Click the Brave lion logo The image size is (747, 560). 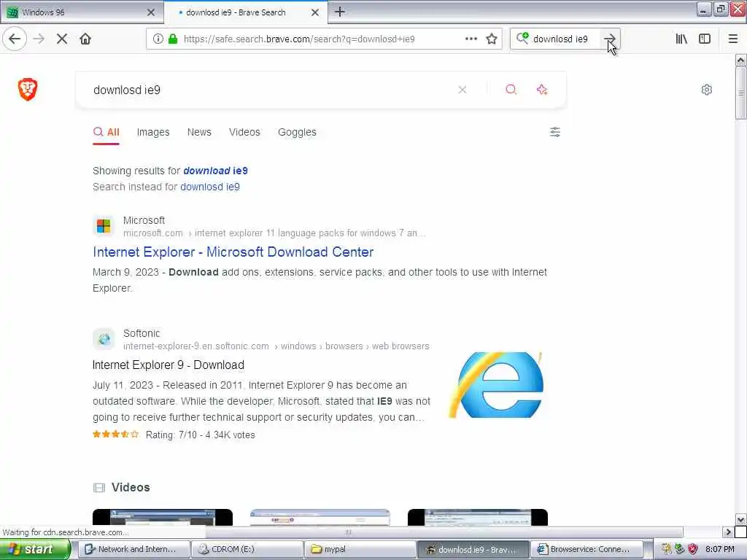click(x=28, y=89)
